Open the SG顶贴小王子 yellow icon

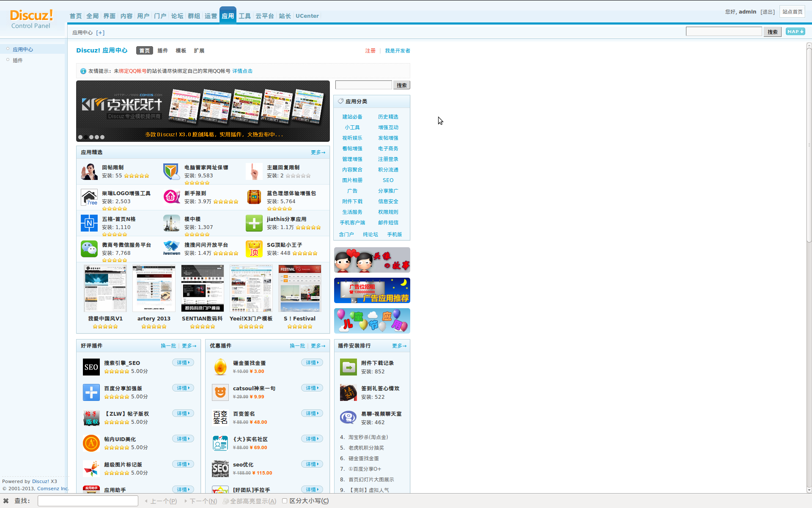(254, 249)
